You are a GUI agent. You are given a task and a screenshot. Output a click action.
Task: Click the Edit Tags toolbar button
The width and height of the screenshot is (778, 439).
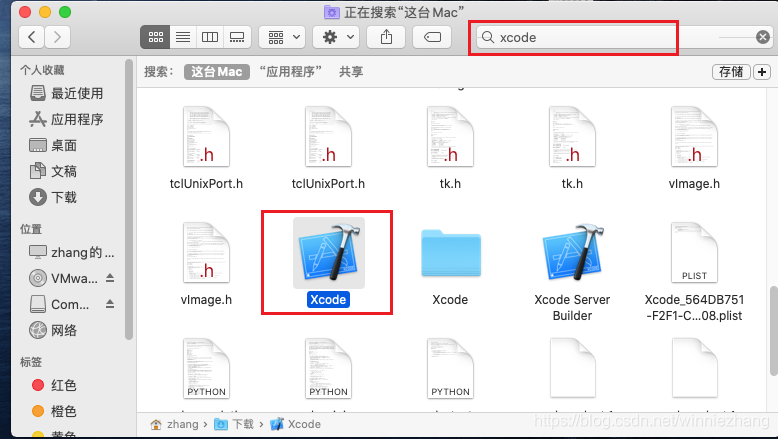coord(432,37)
